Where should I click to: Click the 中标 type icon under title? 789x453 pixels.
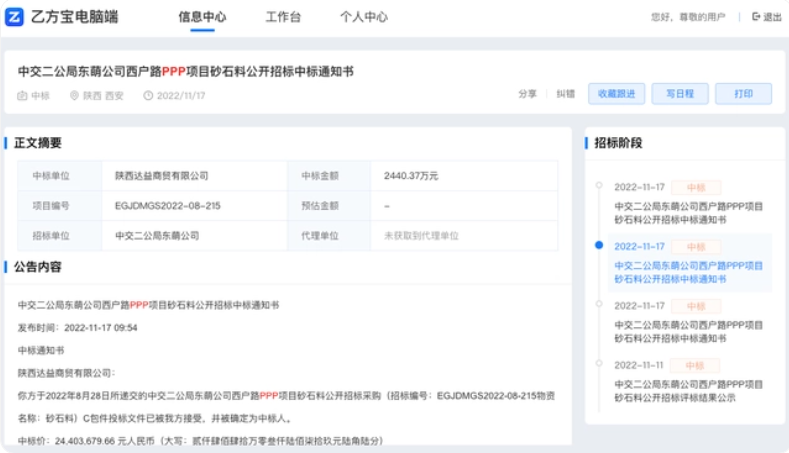coord(22,96)
